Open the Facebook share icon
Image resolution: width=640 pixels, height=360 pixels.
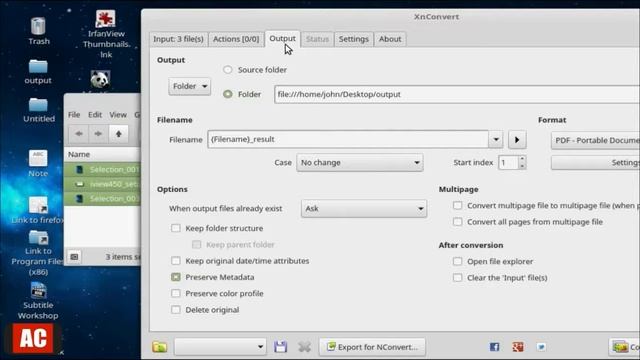pos(494,347)
